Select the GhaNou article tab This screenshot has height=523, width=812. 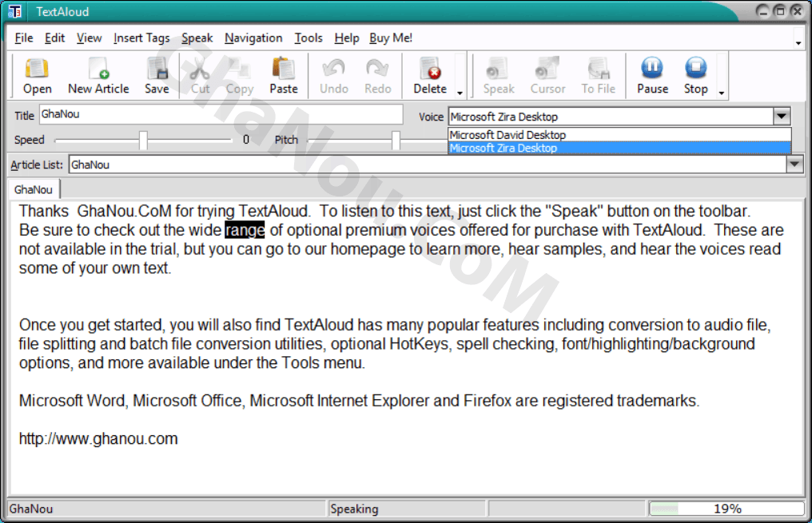tap(34, 189)
